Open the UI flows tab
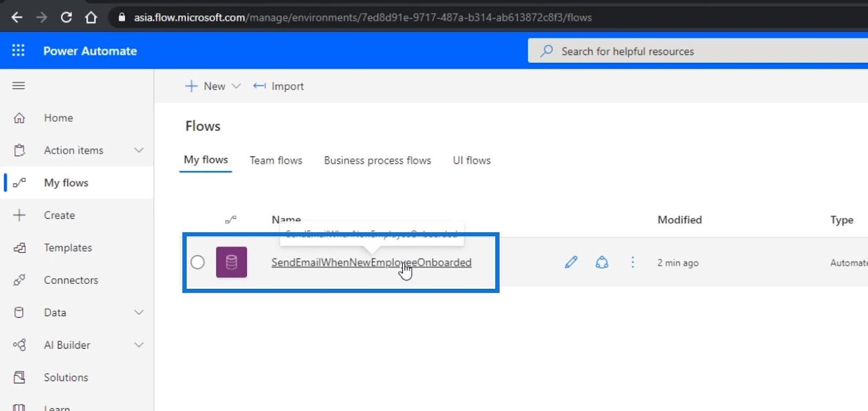868x411 pixels. tap(472, 161)
